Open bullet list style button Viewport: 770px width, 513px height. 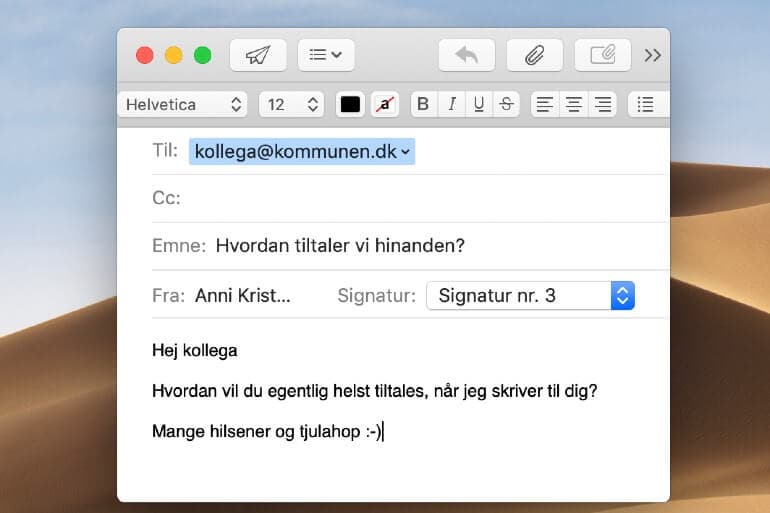pos(648,104)
